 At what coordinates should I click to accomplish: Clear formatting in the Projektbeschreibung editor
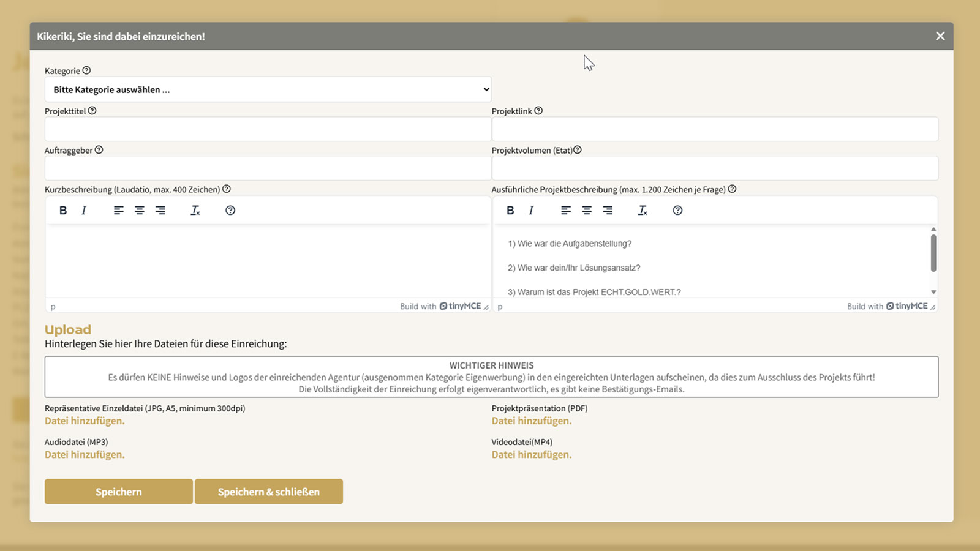point(643,211)
